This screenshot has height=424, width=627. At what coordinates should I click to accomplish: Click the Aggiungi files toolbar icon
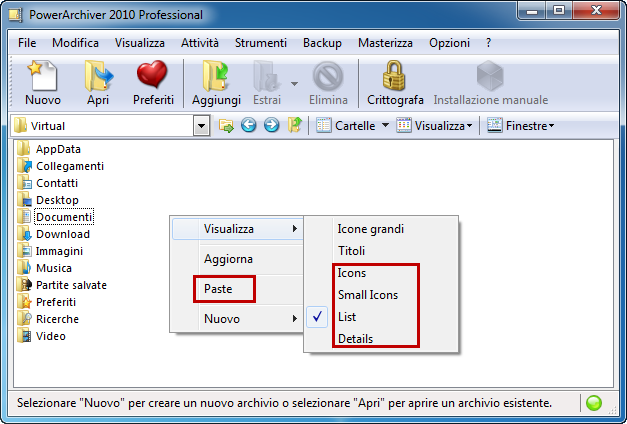coord(216,76)
